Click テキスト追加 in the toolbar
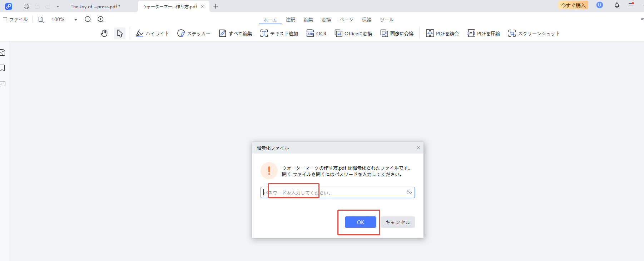This screenshot has height=261, width=644. (279, 34)
